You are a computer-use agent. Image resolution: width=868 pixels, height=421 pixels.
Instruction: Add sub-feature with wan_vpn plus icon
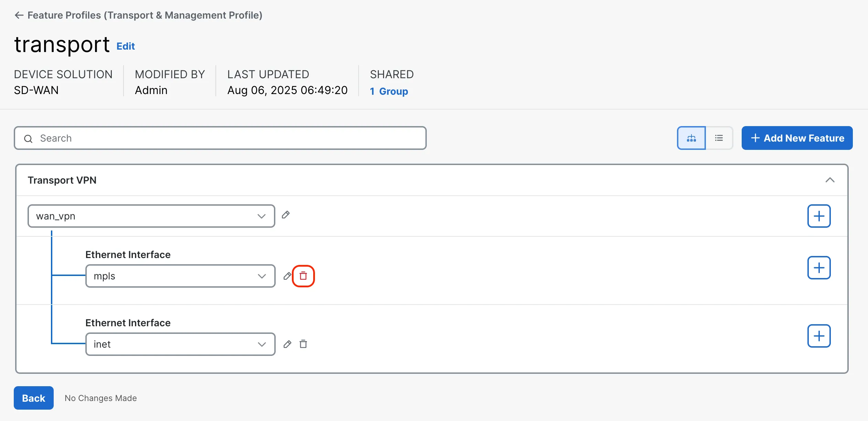tap(819, 216)
